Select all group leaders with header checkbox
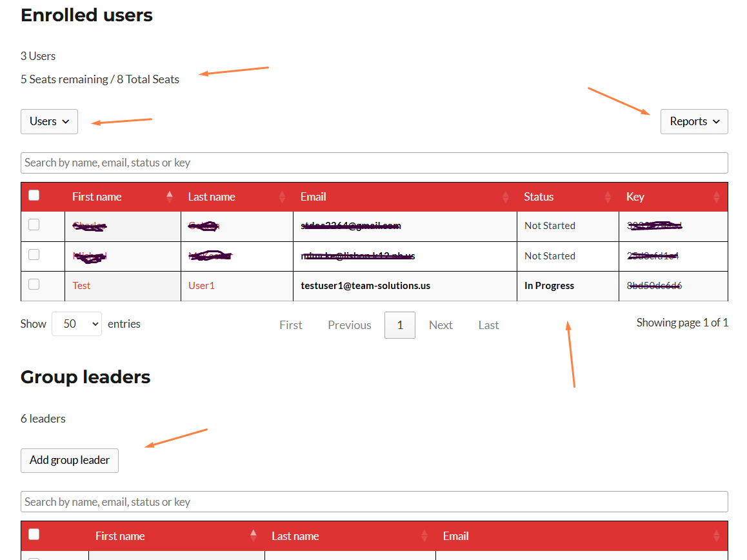The width and height of the screenshot is (747, 560). click(x=34, y=534)
